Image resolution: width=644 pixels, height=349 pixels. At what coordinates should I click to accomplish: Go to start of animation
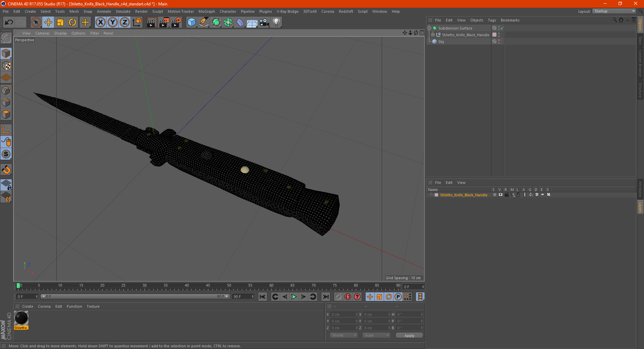click(263, 297)
